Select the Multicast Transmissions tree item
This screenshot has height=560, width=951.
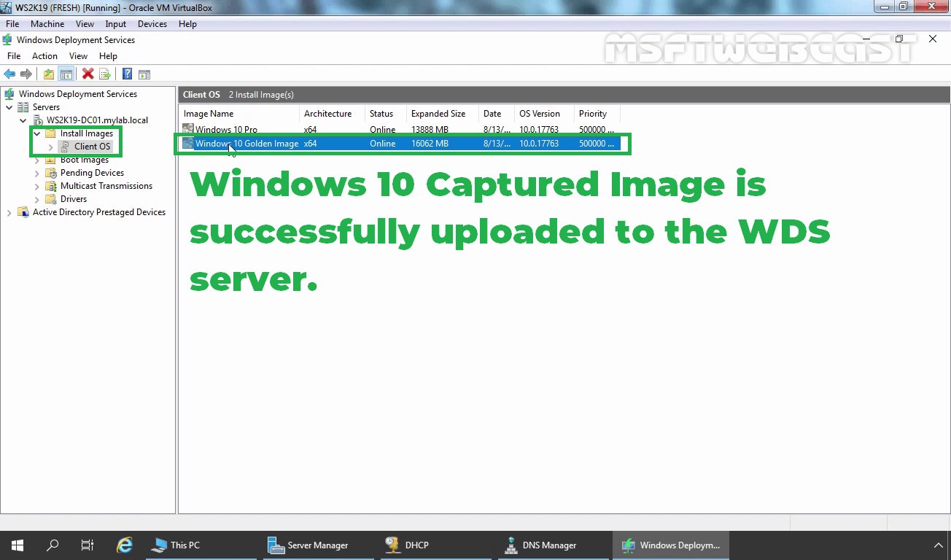[x=106, y=186]
